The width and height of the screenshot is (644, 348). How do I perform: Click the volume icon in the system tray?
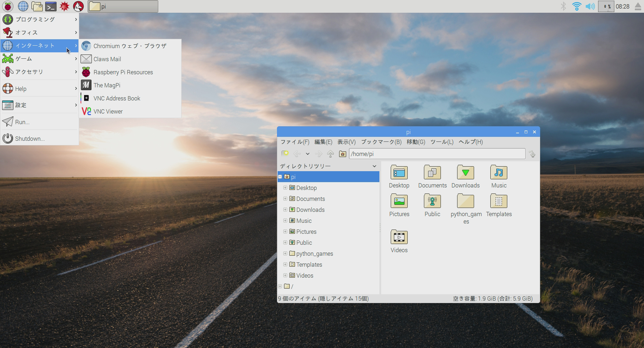(589, 6)
